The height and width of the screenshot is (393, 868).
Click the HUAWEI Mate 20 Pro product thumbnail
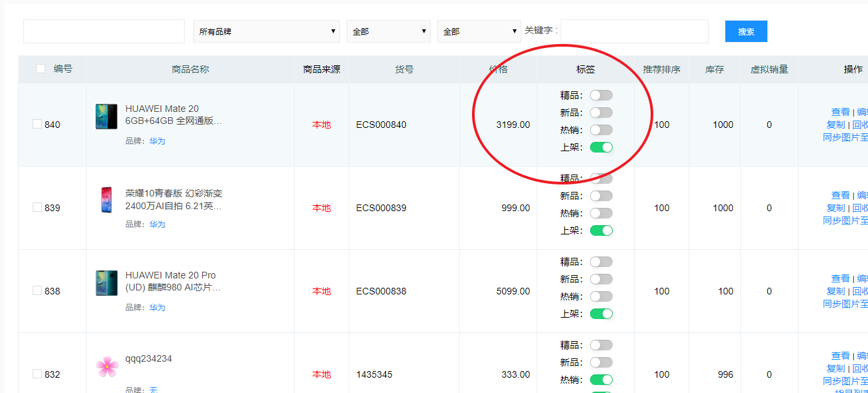(107, 283)
